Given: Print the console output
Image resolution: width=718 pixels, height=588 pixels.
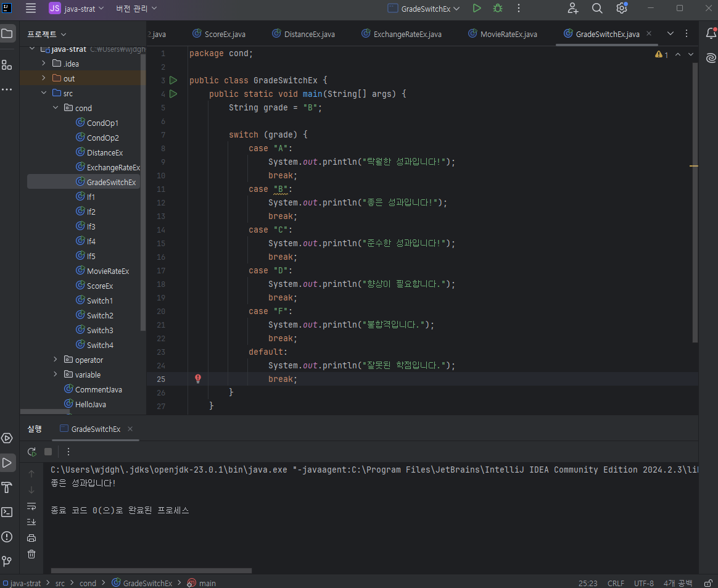Looking at the screenshot, I should pyautogui.click(x=31, y=538).
